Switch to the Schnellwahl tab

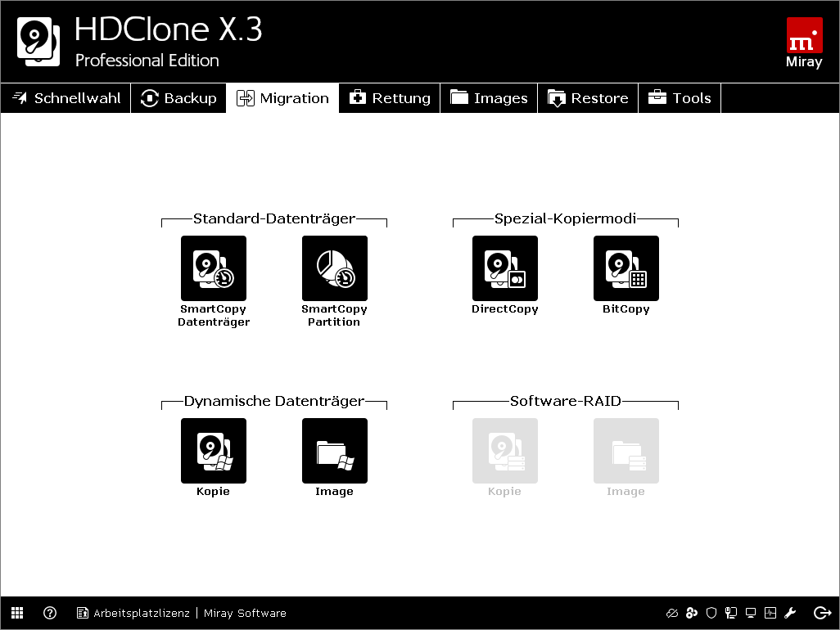click(x=65, y=97)
